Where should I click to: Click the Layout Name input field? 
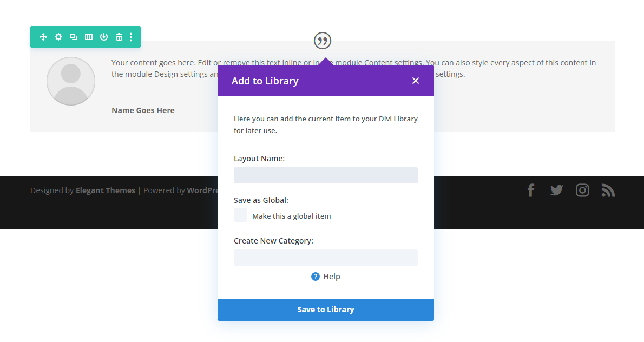(325, 175)
